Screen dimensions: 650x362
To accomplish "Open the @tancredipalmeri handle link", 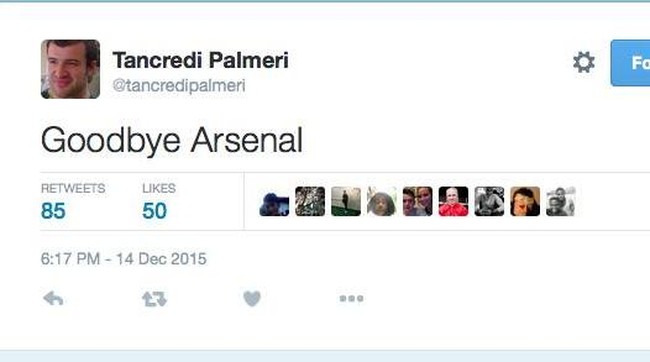I will pyautogui.click(x=179, y=86).
